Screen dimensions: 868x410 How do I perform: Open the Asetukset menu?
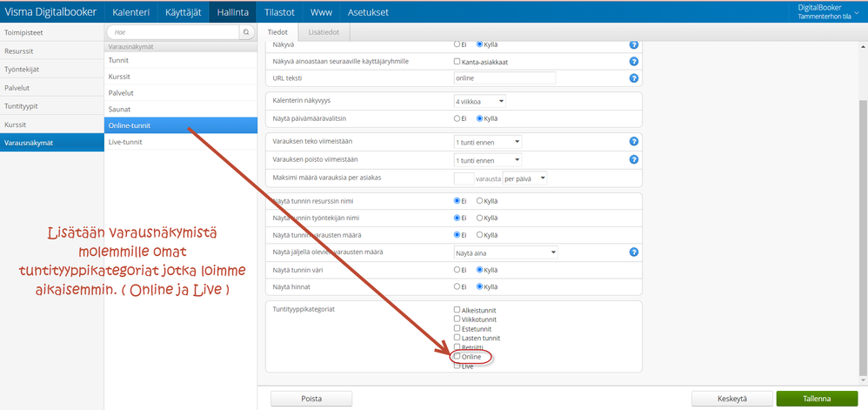click(x=368, y=11)
